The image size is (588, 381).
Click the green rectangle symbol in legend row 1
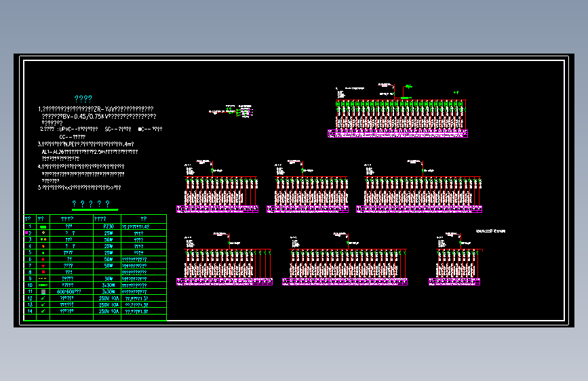point(43,227)
